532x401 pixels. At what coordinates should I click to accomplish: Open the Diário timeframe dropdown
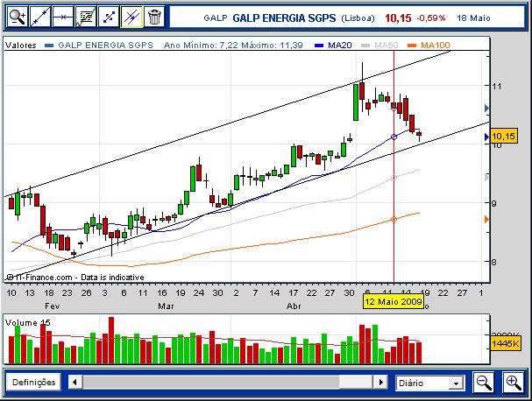tap(429, 383)
